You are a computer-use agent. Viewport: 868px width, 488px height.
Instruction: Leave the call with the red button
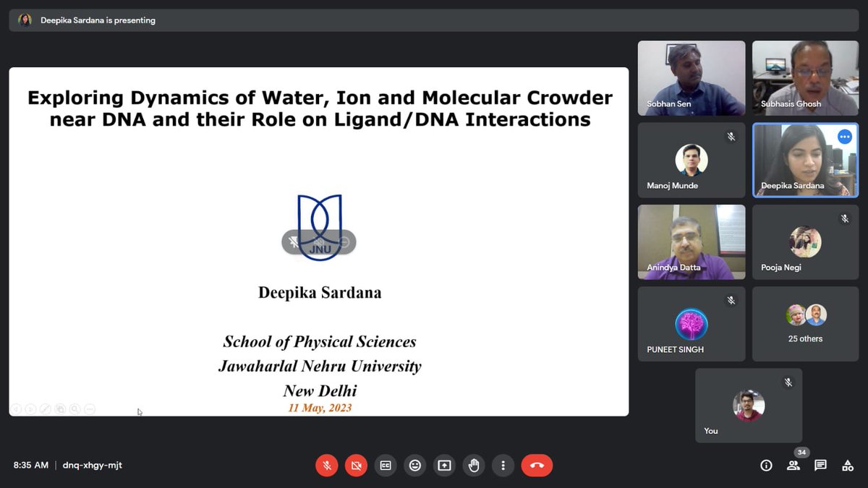[537, 466]
